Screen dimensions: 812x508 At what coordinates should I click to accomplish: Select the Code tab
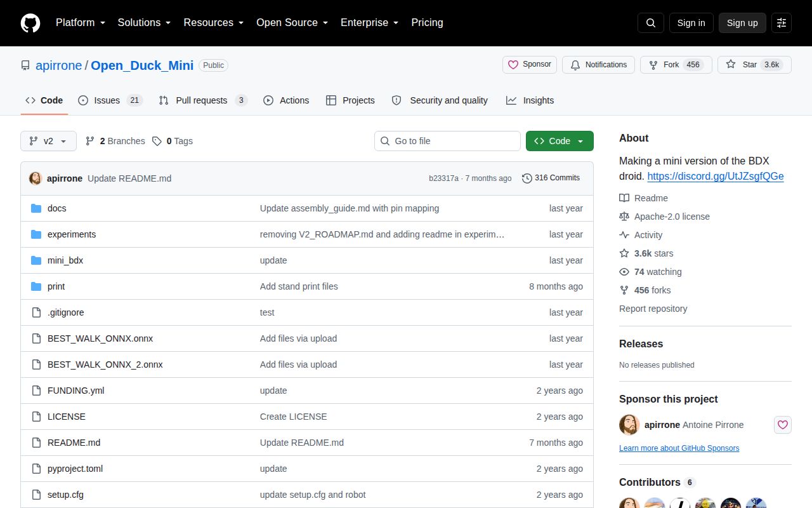coord(44,100)
